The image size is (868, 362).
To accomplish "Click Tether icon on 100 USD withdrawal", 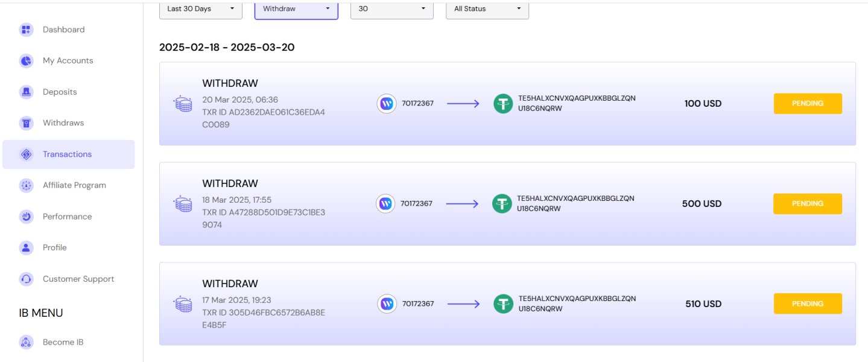I will click(503, 104).
